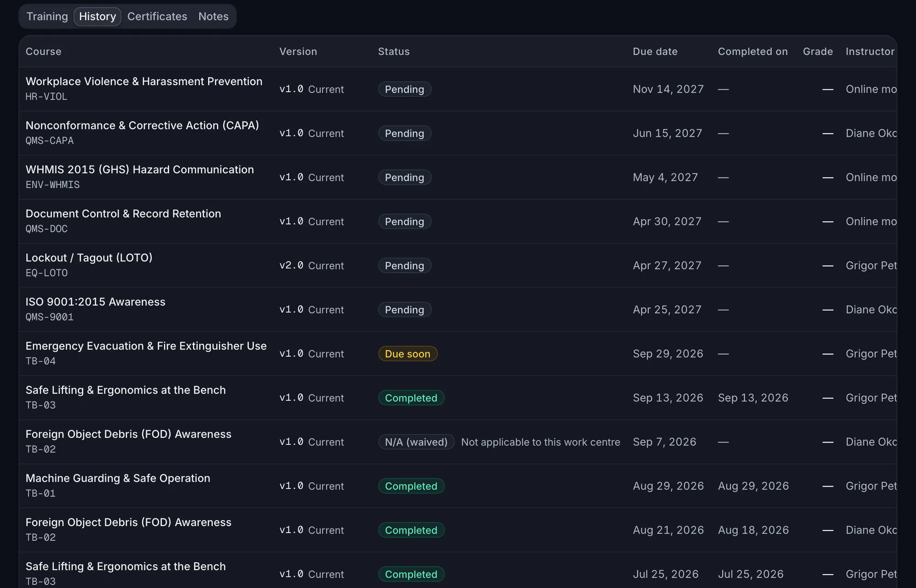Click the QMS-CAPA course code
The width and height of the screenshot is (916, 588).
click(49, 141)
